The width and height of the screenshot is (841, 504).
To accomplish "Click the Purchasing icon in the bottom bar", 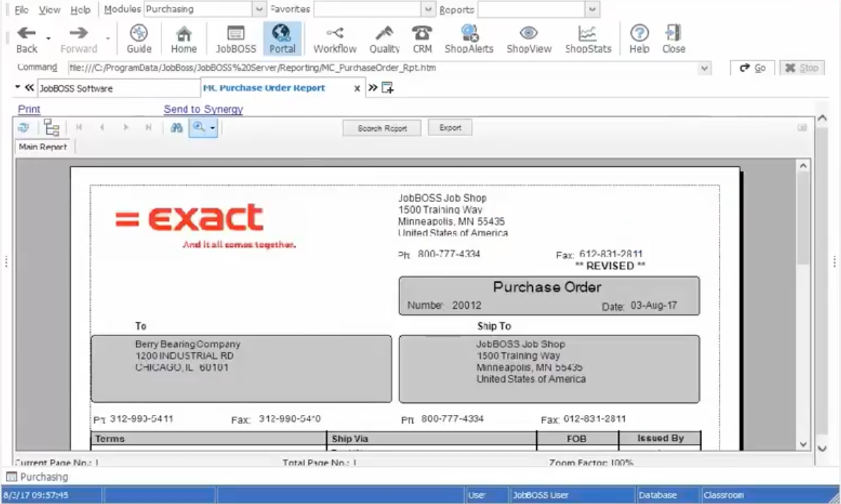I will pyautogui.click(x=11, y=477).
